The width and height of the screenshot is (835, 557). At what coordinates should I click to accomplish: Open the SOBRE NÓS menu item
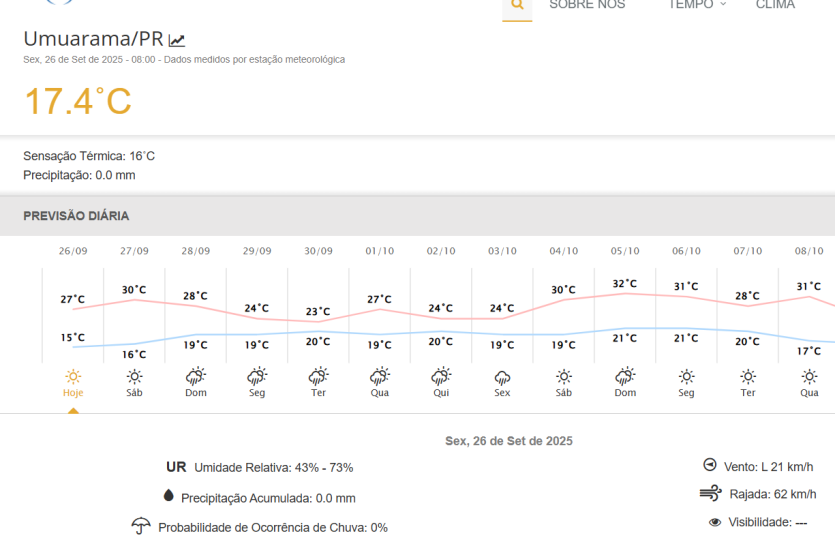[587, 5]
